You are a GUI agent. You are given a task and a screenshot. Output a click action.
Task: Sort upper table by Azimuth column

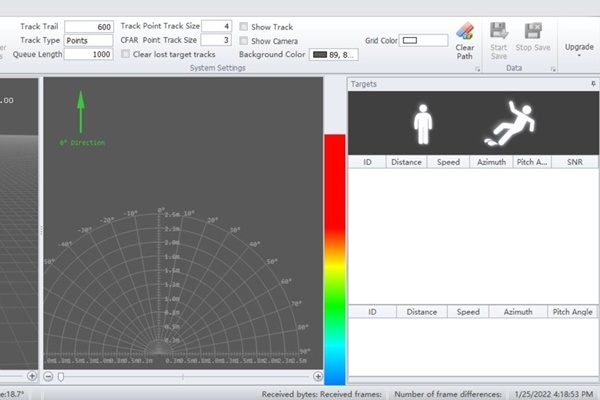click(x=491, y=162)
